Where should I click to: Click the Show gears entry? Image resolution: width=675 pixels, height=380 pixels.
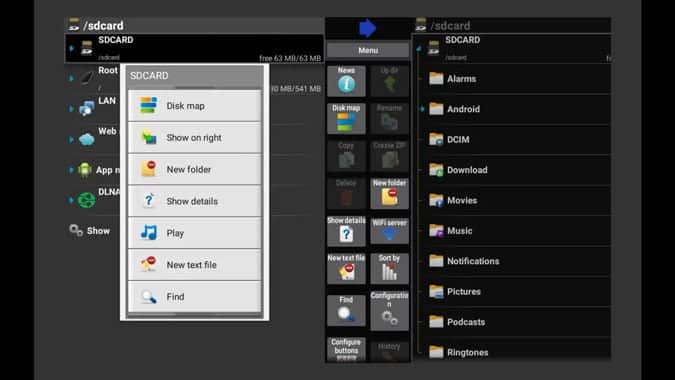90,231
